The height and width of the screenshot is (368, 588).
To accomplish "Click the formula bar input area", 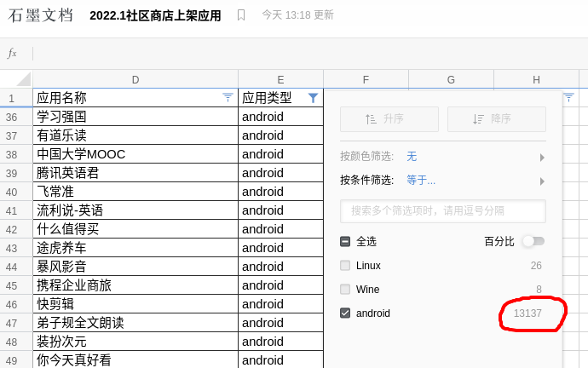I will pyautogui.click(x=310, y=54).
